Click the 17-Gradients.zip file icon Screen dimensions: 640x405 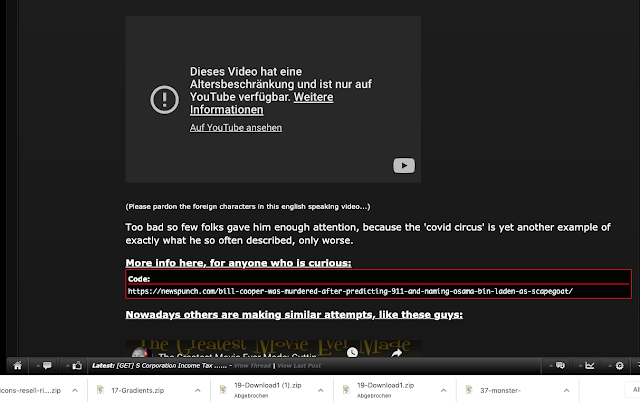pos(100,390)
